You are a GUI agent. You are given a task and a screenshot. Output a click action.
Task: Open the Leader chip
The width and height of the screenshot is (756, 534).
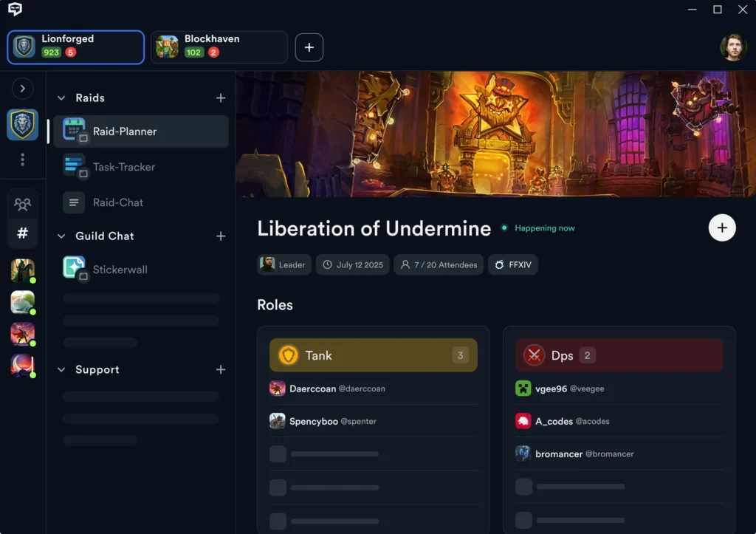pos(284,264)
